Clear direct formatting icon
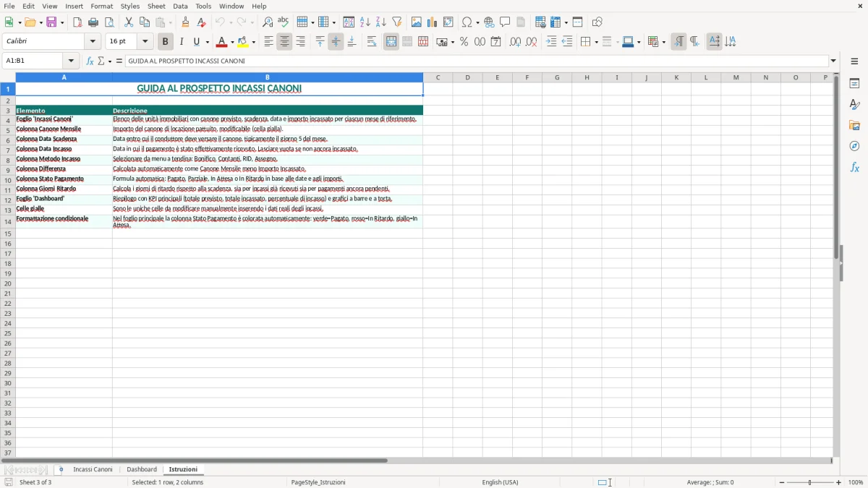868x488 pixels. click(x=201, y=22)
